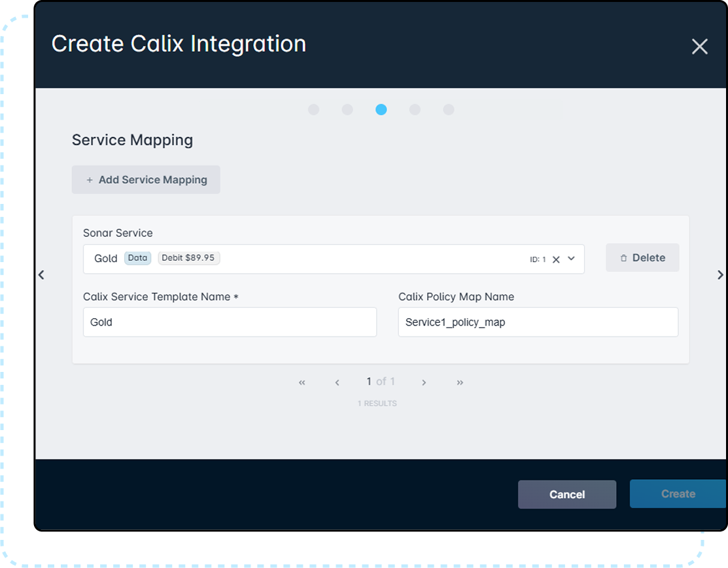Go to next page of results
728x568 pixels.
coord(424,382)
